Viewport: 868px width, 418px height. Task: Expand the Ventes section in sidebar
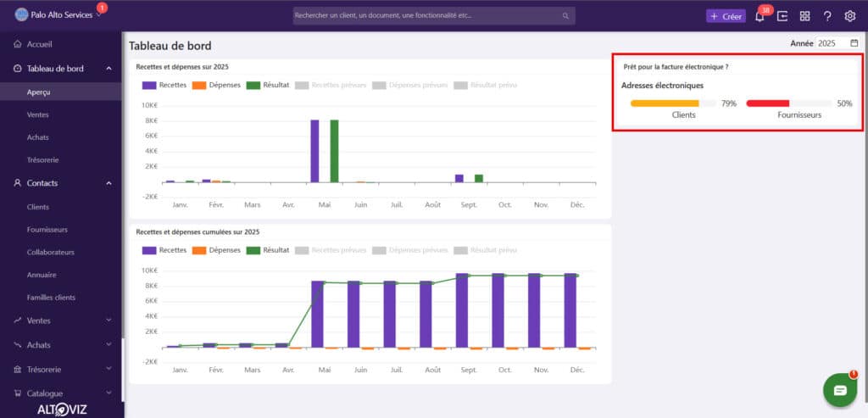point(61,320)
